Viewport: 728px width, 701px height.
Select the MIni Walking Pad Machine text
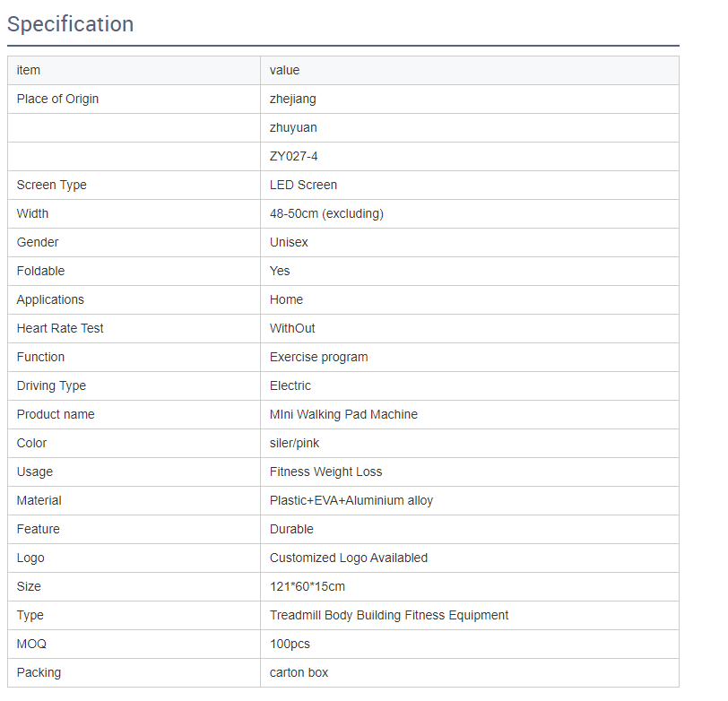(x=343, y=414)
